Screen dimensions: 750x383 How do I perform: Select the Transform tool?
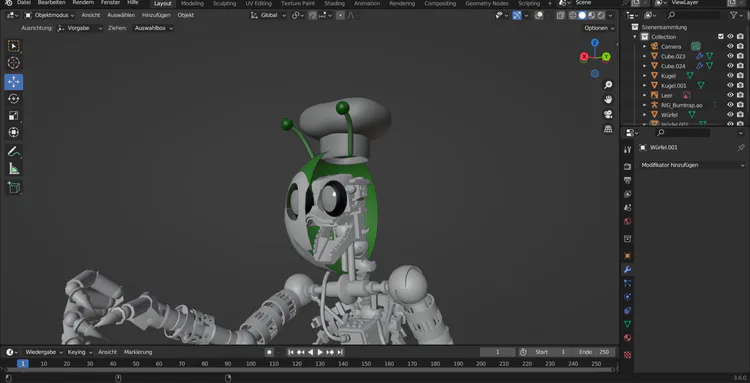[x=13, y=132]
